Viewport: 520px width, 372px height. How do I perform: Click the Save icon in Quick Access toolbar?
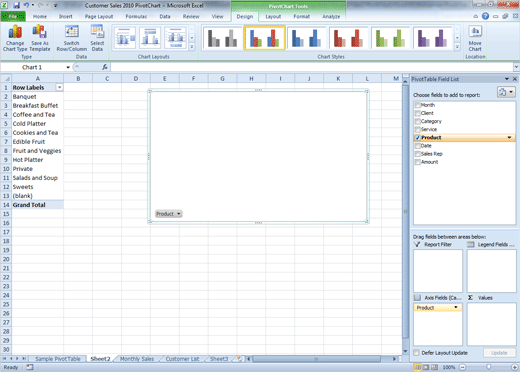pyautogui.click(x=16, y=5)
